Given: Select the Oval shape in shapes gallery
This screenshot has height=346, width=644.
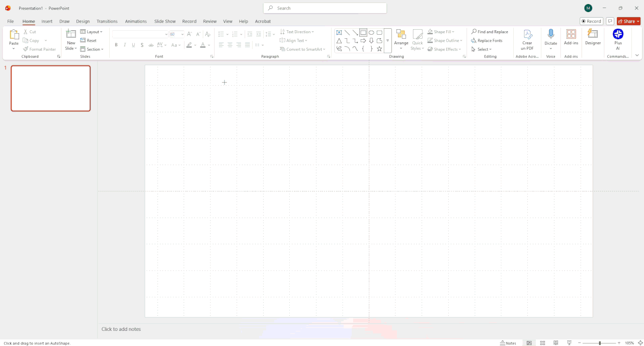Looking at the screenshot, I should tap(371, 33).
